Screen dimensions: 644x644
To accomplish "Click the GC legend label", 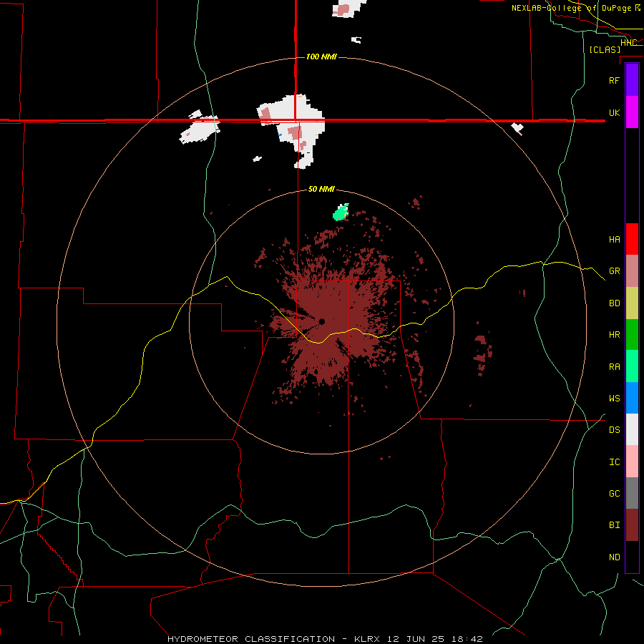I will click(614, 493).
